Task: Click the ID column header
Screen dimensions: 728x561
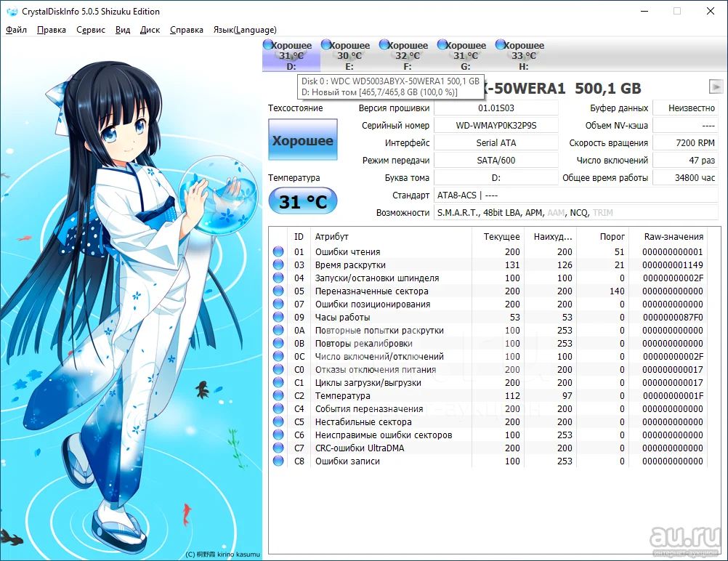Action: (x=299, y=236)
